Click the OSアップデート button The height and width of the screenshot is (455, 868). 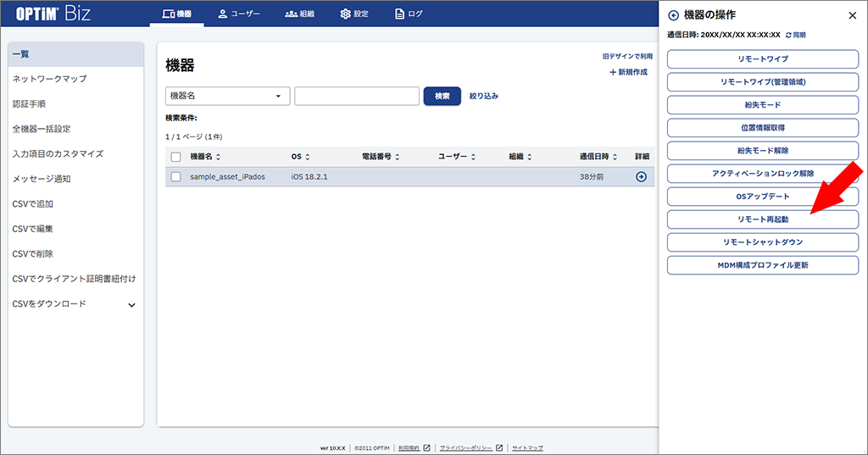point(763,197)
